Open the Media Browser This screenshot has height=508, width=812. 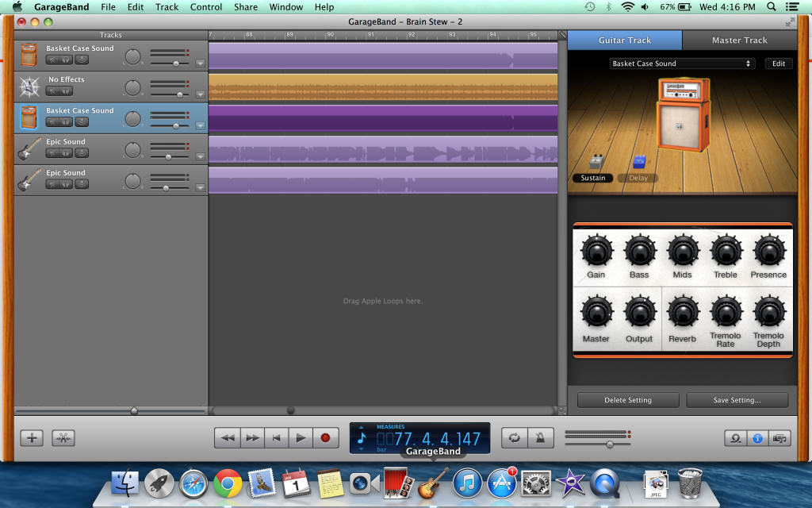pos(780,438)
